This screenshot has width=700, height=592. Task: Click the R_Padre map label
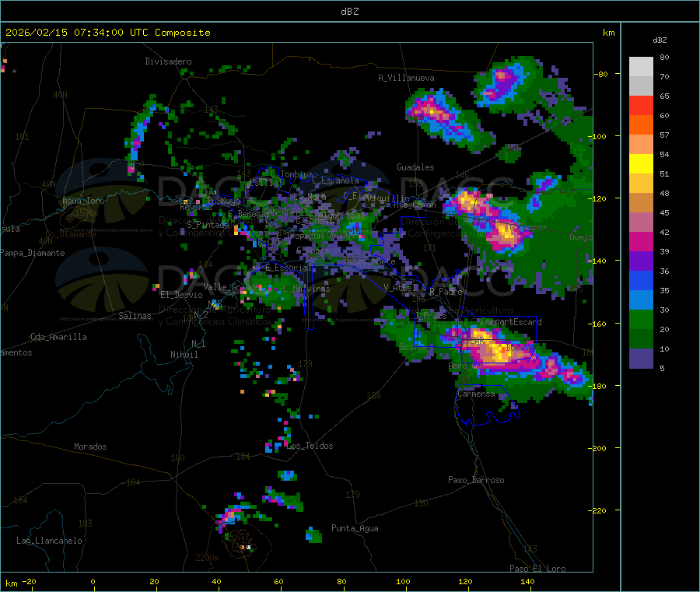click(446, 292)
